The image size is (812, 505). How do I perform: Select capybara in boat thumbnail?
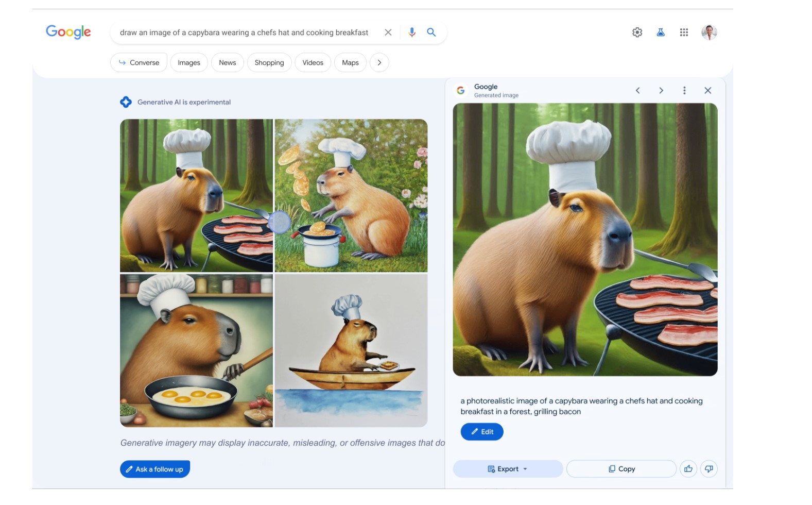click(x=351, y=350)
